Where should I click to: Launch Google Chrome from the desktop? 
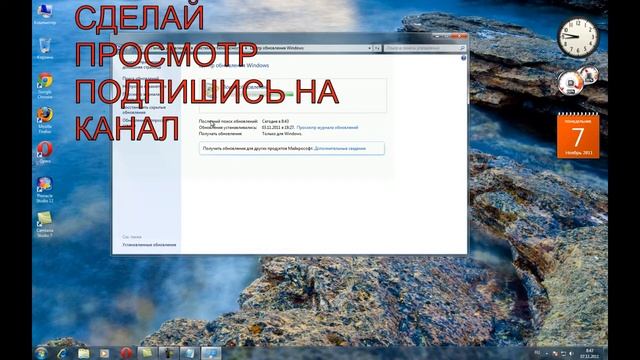pos(45,86)
